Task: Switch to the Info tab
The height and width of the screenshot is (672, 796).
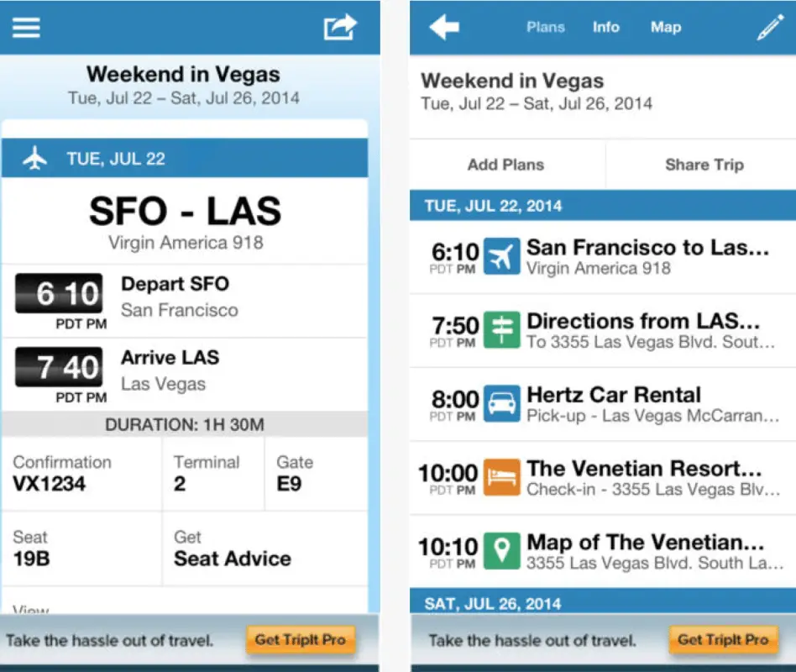Action: [605, 27]
